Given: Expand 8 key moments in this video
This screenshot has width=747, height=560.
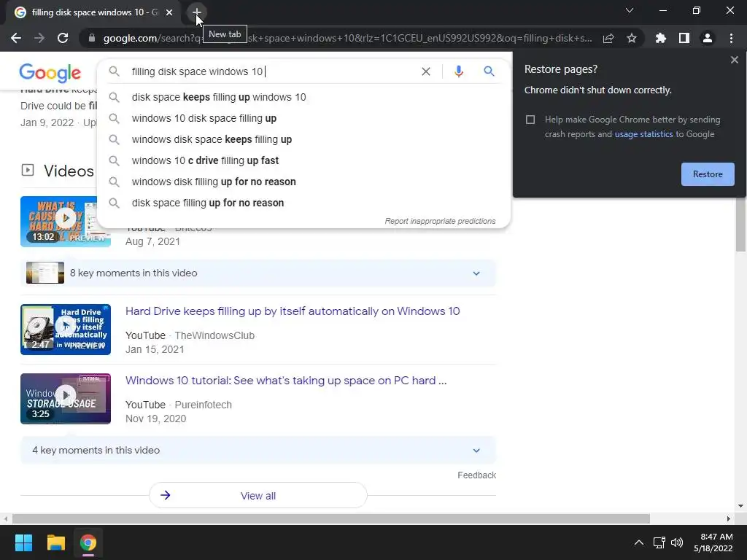Looking at the screenshot, I should click(x=258, y=273).
